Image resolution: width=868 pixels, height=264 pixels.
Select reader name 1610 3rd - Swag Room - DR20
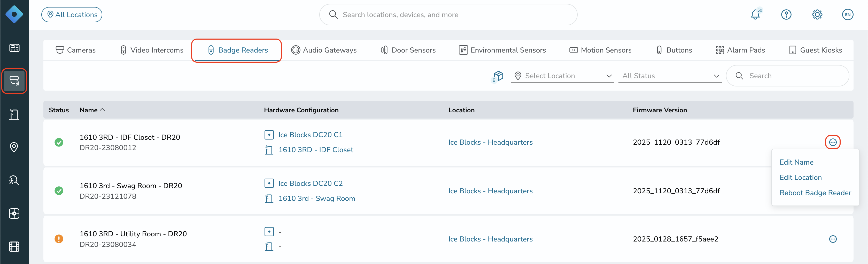[x=131, y=186]
